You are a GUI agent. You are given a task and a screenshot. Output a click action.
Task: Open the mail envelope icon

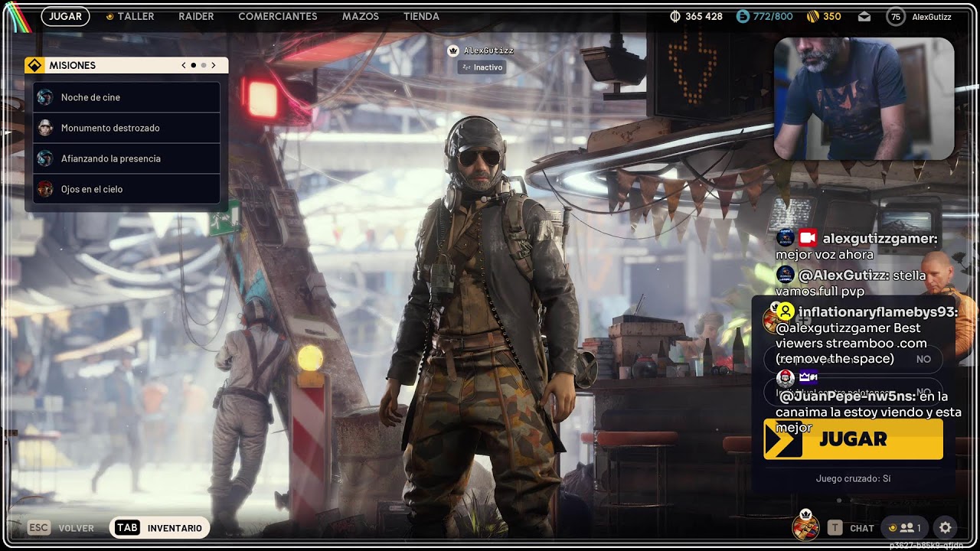point(864,16)
